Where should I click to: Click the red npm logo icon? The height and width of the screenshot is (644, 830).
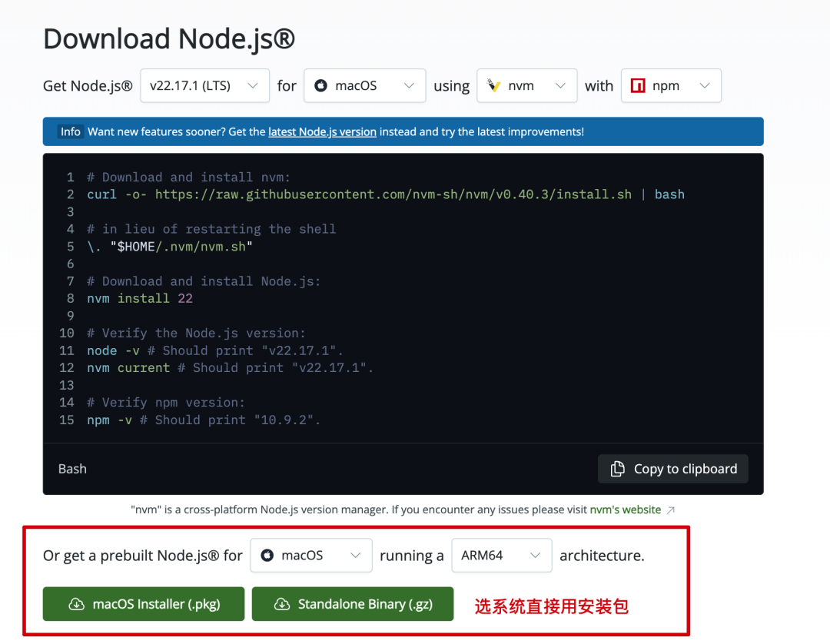click(x=638, y=86)
